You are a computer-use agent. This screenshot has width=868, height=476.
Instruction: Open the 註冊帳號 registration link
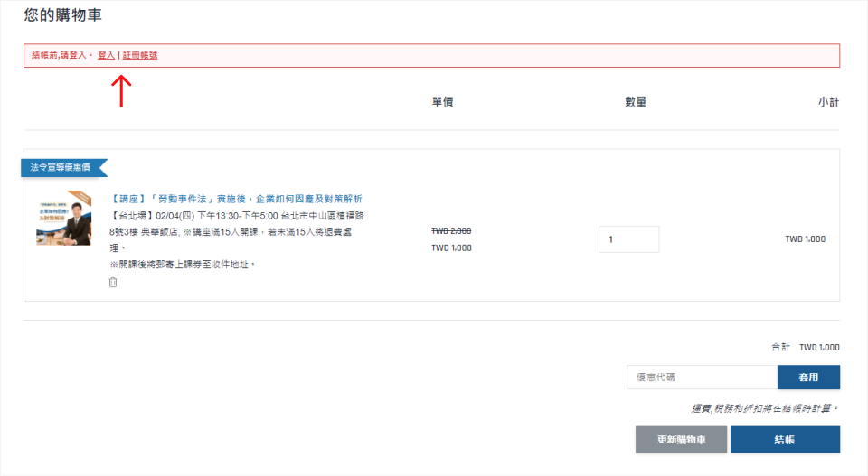point(140,55)
